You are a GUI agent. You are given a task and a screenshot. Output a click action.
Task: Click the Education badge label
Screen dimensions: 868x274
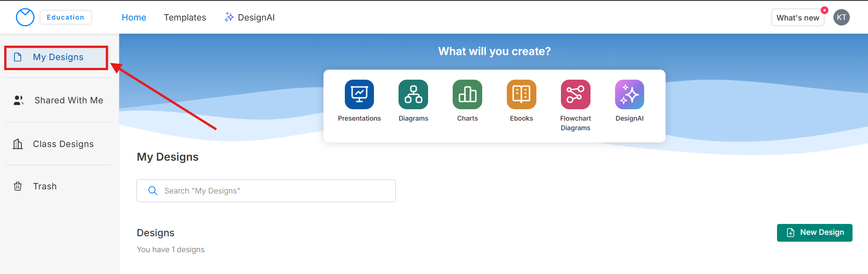(66, 17)
